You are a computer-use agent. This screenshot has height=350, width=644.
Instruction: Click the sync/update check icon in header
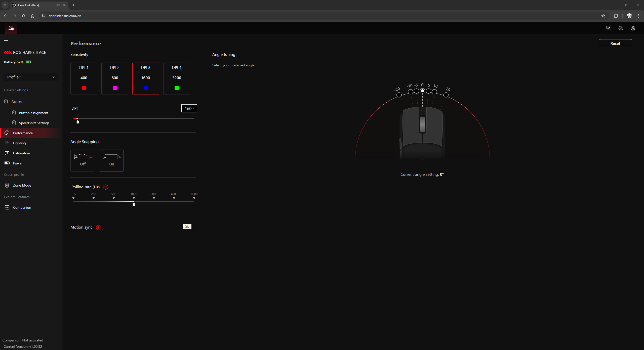tap(621, 28)
